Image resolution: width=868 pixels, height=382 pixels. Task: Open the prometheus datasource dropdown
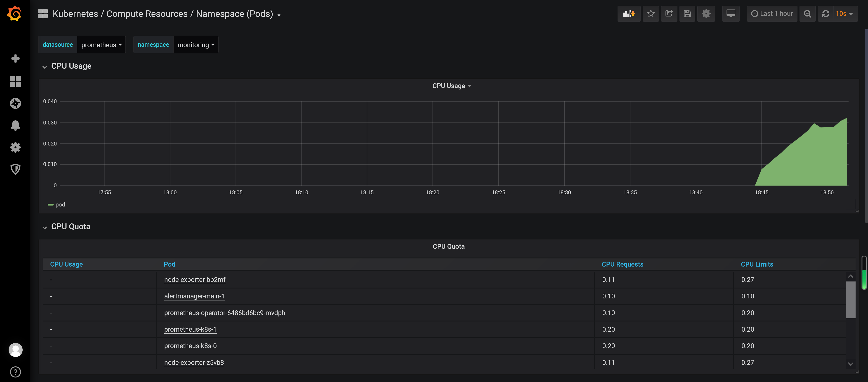pos(101,45)
